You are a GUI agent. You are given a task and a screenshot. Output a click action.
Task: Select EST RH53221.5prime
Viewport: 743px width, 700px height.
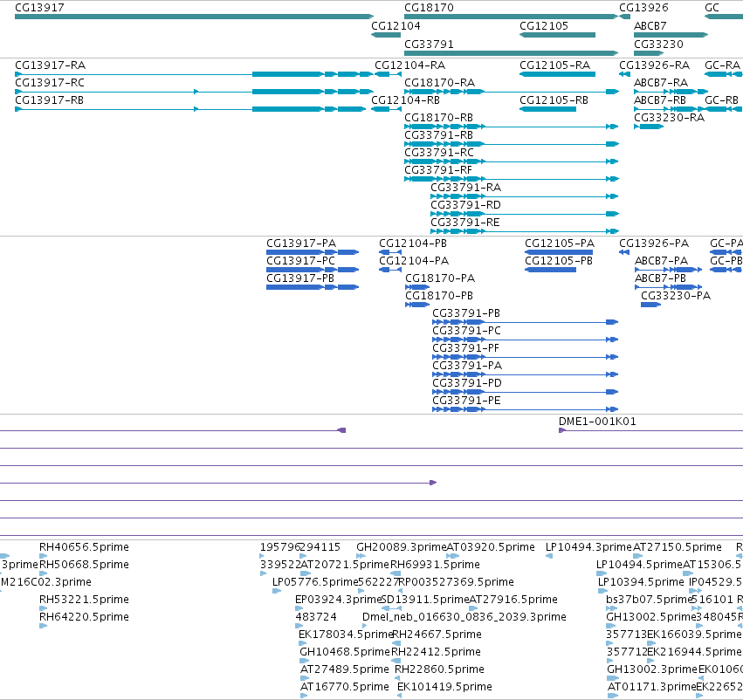[x=43, y=608]
